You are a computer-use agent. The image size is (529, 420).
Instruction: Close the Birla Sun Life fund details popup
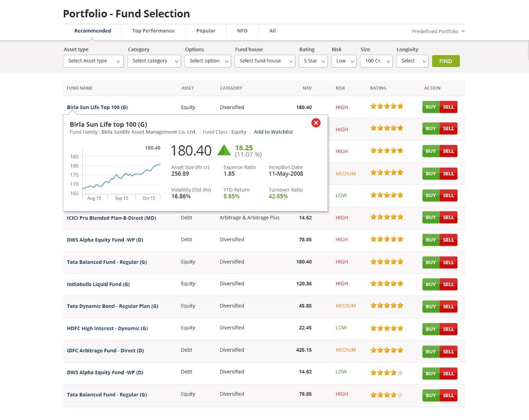pyautogui.click(x=316, y=123)
